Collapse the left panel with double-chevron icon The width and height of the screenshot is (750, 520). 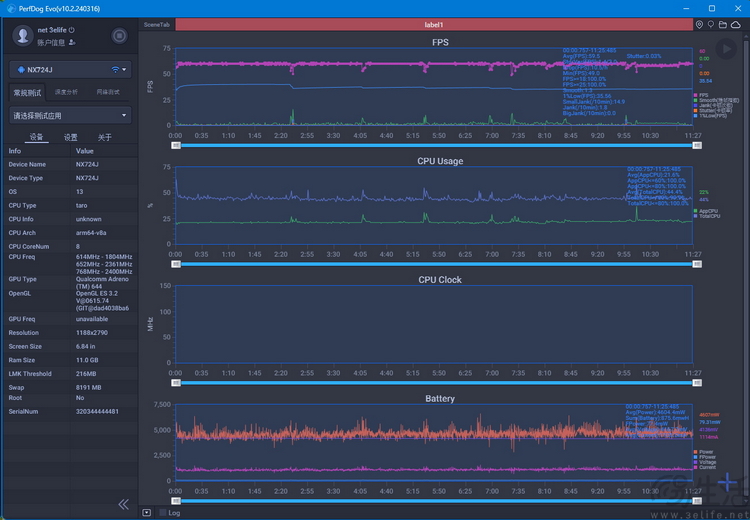[123, 504]
